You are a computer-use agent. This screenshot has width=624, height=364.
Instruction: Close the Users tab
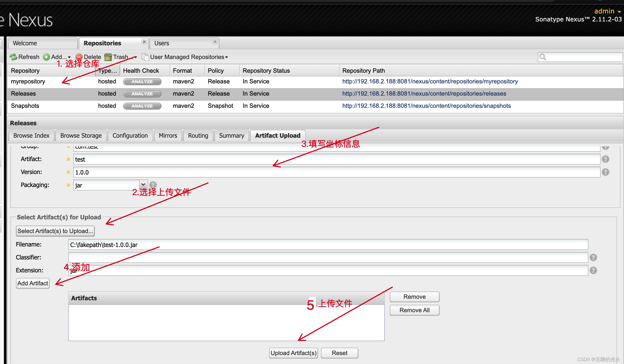coord(215,42)
